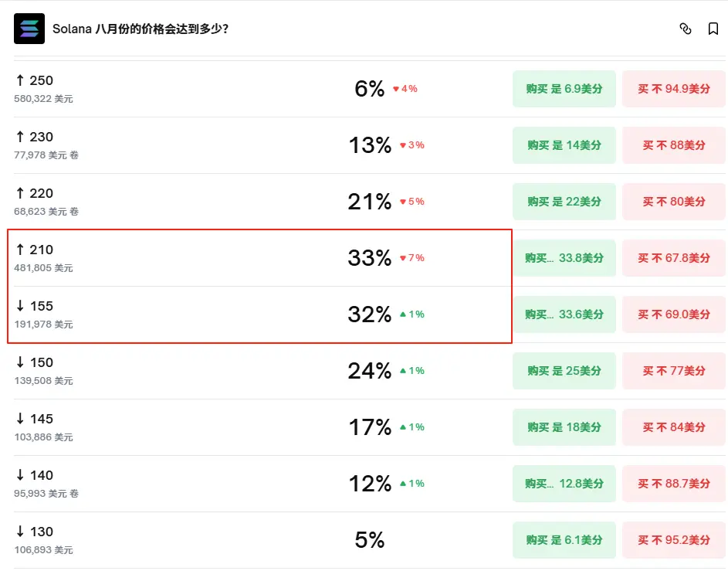Image resolution: width=728 pixels, height=571 pixels.
Task: Buy No at 84 cents for ↓145
Action: tap(674, 427)
